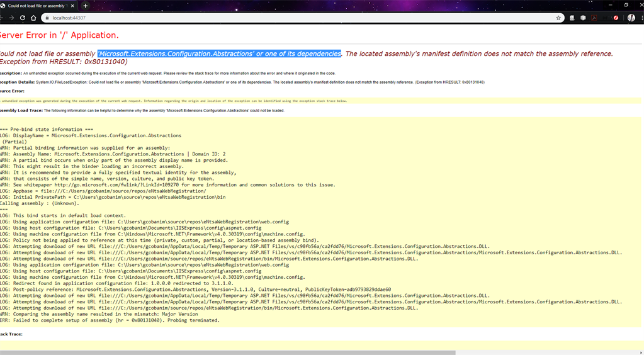Click 'Exception from HRESULT: 0x80131040)' in red title

tap(64, 62)
